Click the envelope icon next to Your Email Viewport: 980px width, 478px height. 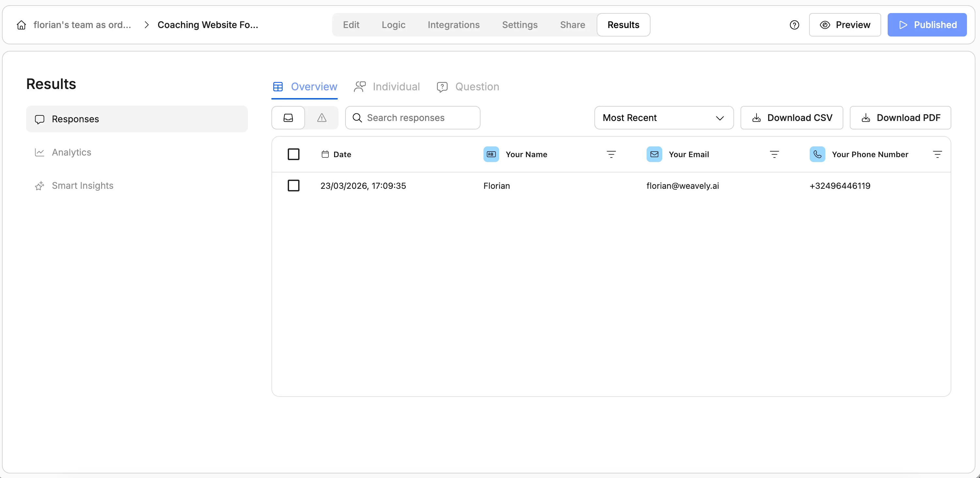(654, 154)
